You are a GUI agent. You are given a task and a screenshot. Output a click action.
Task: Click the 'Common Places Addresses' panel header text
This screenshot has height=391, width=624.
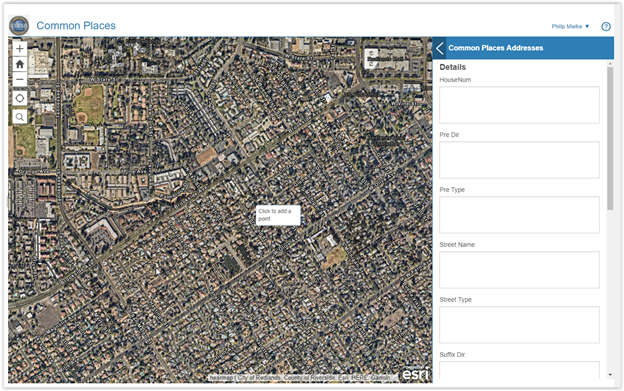click(495, 48)
